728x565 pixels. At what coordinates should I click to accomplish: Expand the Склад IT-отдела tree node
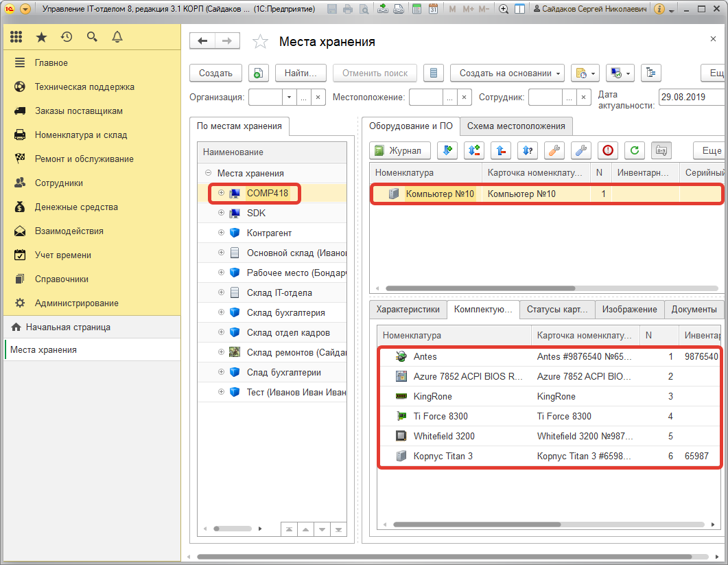[x=221, y=292]
